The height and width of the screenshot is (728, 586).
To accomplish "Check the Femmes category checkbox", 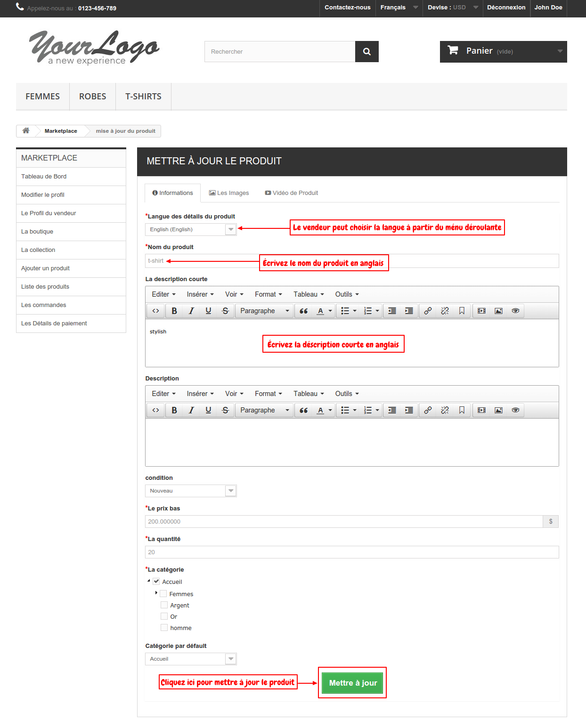I will click(x=163, y=594).
